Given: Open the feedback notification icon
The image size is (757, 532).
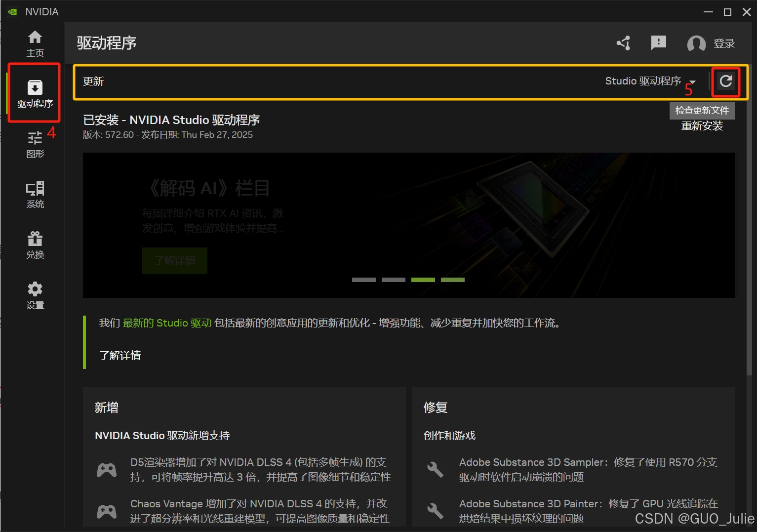Looking at the screenshot, I should pyautogui.click(x=659, y=43).
